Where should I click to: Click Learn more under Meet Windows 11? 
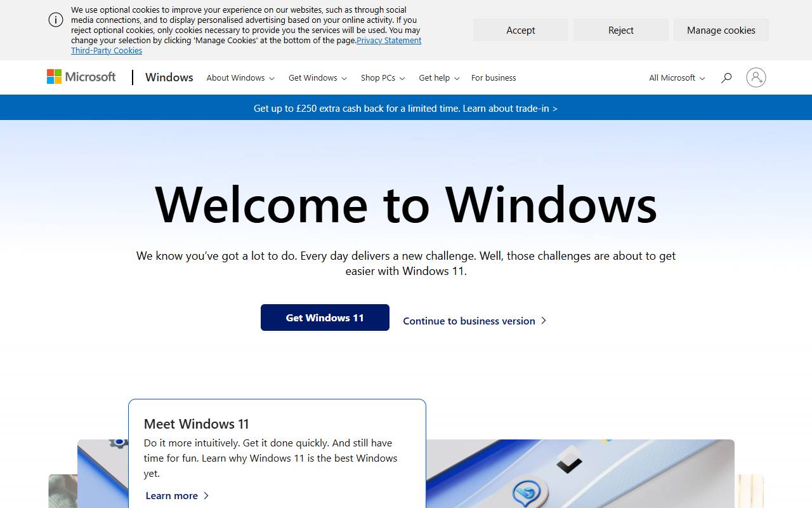click(177, 495)
